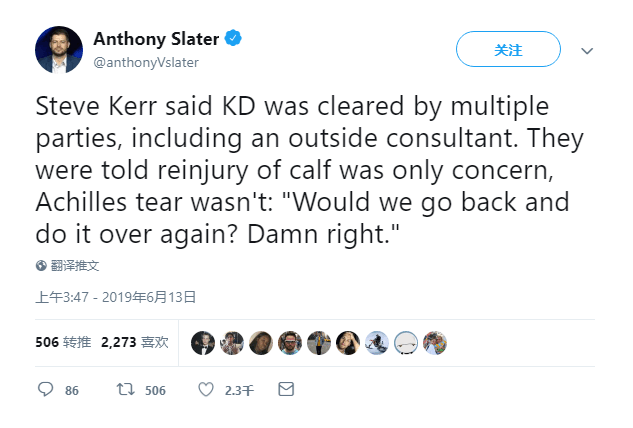The image size is (633, 428).
Task: Click the reply speech bubble icon
Action: click(45, 389)
